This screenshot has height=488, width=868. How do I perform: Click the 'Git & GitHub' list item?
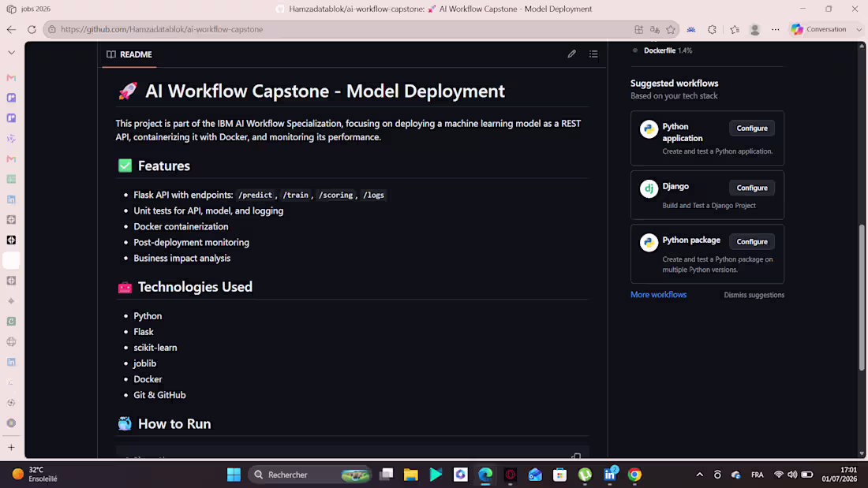159,395
